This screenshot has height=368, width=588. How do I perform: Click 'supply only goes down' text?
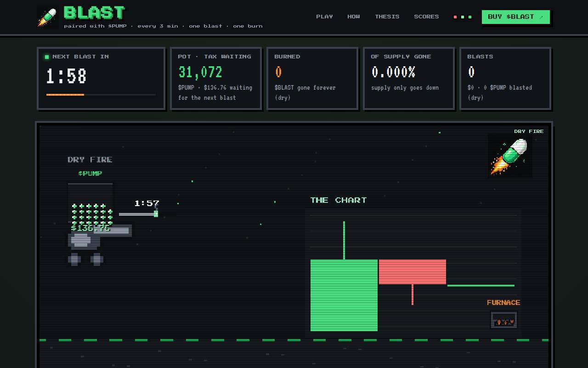[405, 87]
